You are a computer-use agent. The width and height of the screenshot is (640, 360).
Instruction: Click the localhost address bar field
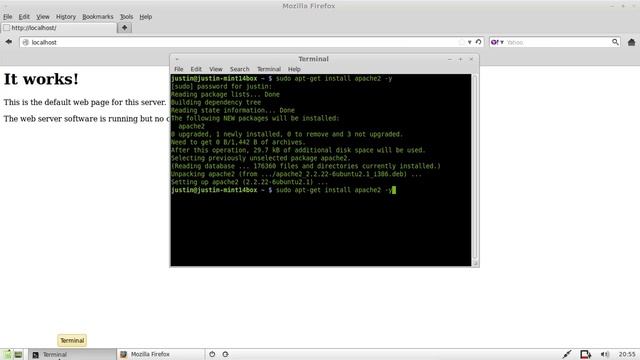245,42
